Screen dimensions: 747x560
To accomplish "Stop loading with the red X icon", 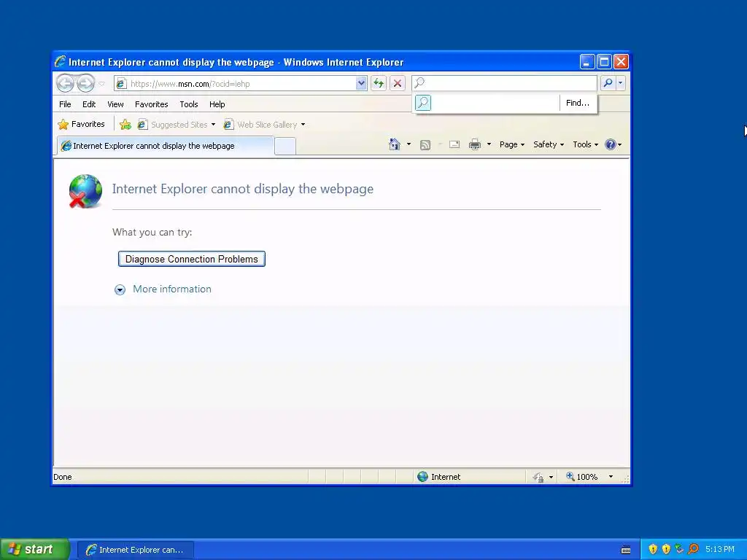I will [x=398, y=84].
